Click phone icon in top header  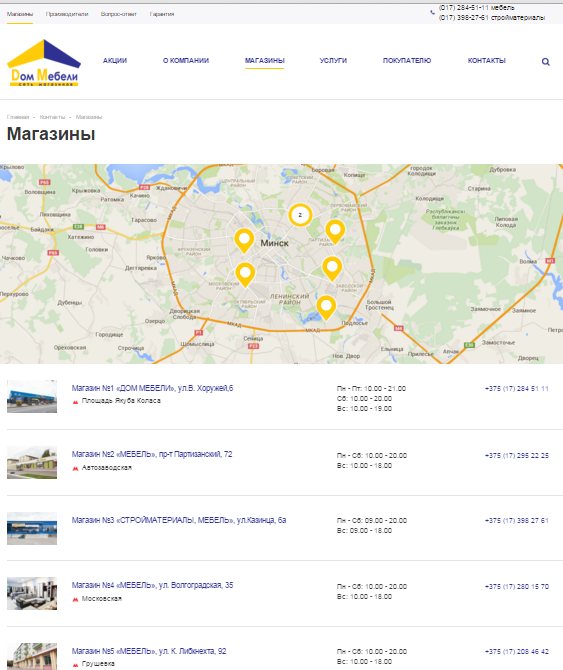point(432,12)
